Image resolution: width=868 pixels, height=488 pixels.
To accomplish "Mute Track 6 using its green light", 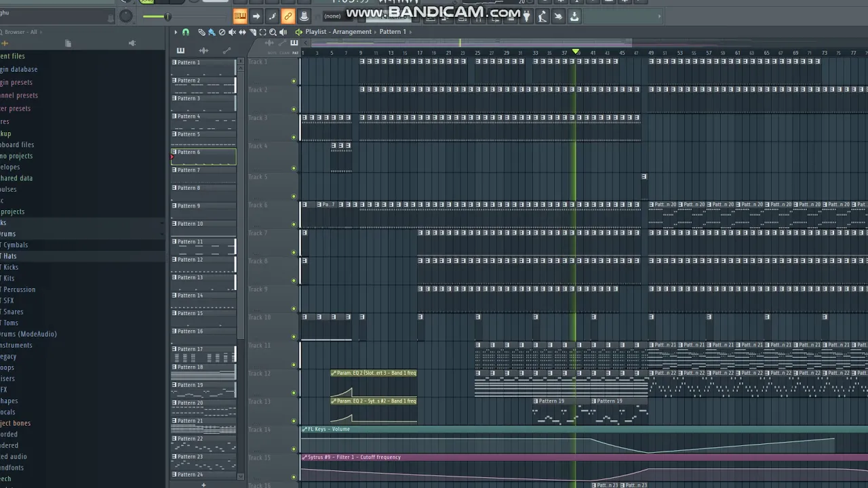I will [x=294, y=224].
